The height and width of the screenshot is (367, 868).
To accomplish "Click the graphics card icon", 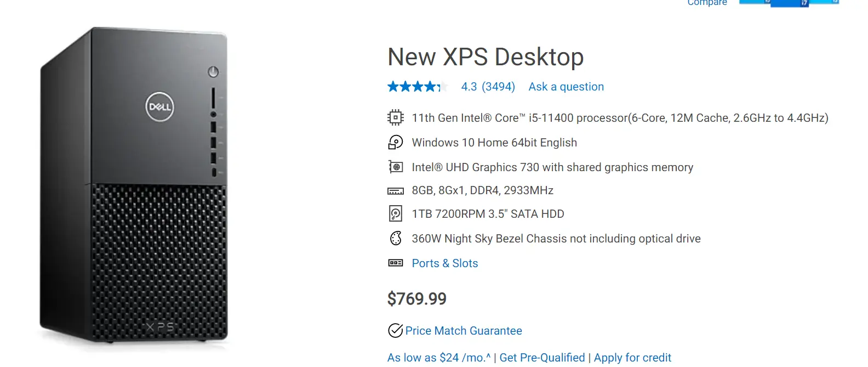I will tap(396, 167).
